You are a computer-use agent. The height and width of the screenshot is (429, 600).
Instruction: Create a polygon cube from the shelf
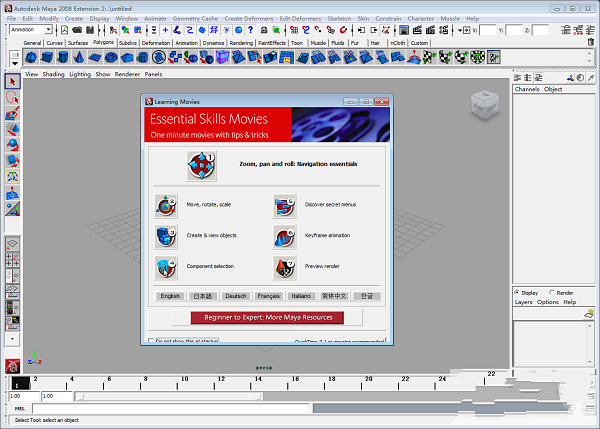pyautogui.click(x=47, y=57)
